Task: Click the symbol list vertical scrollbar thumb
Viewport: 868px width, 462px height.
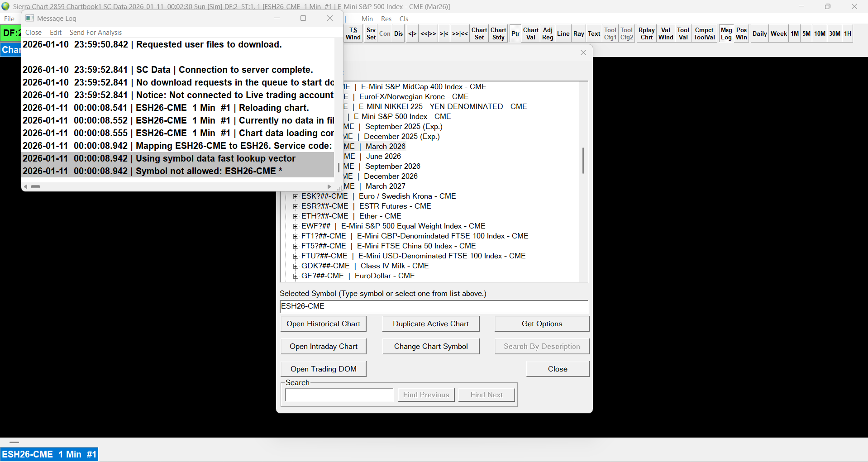Action: coord(583,160)
